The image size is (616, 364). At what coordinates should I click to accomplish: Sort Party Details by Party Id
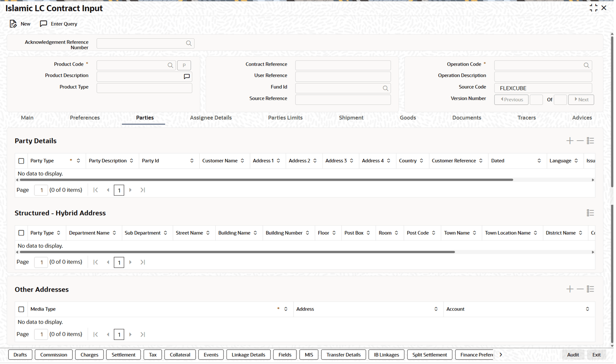pyautogui.click(x=192, y=161)
